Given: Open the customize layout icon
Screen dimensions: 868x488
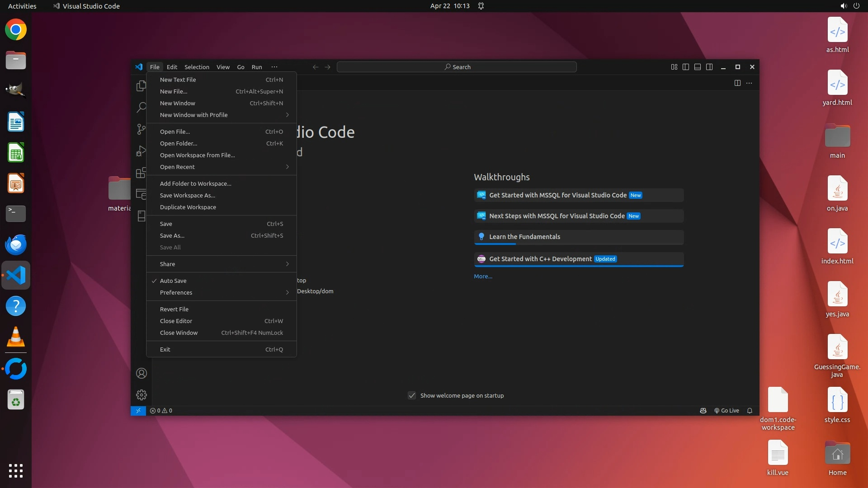Looking at the screenshot, I should coord(674,67).
